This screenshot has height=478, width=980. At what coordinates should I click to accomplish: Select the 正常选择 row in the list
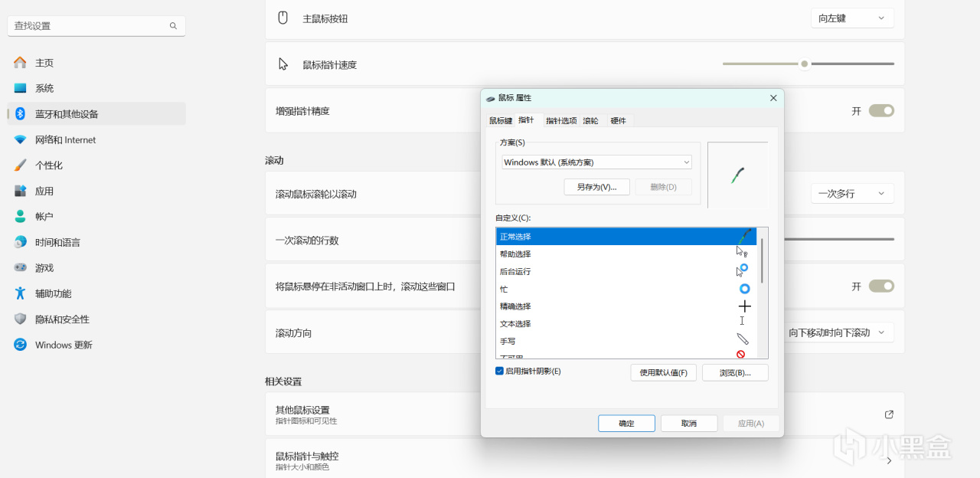point(626,237)
